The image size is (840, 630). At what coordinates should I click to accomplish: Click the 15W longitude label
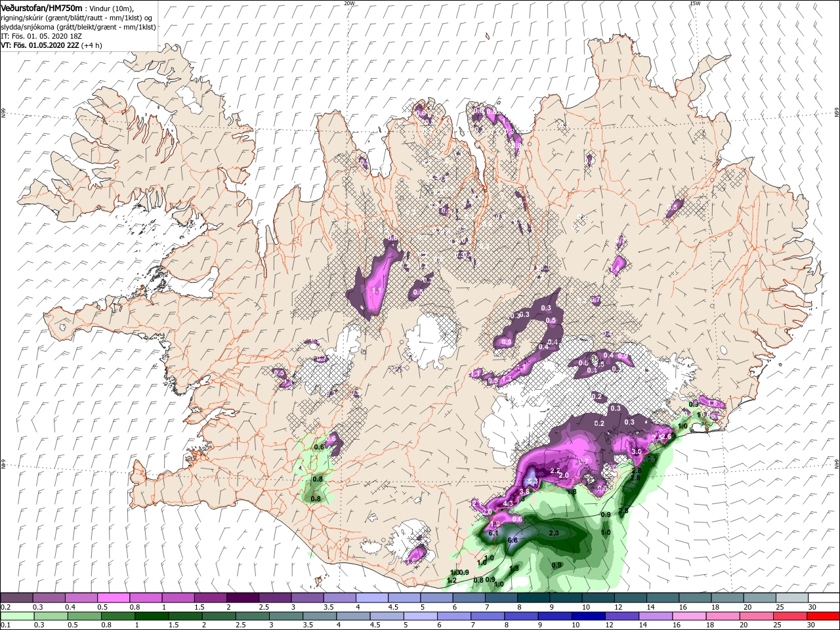[695, 3]
